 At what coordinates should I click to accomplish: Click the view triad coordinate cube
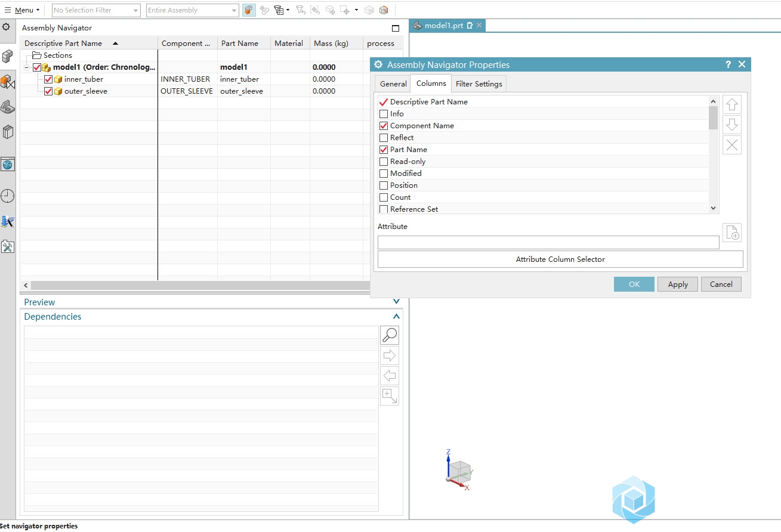(x=459, y=471)
